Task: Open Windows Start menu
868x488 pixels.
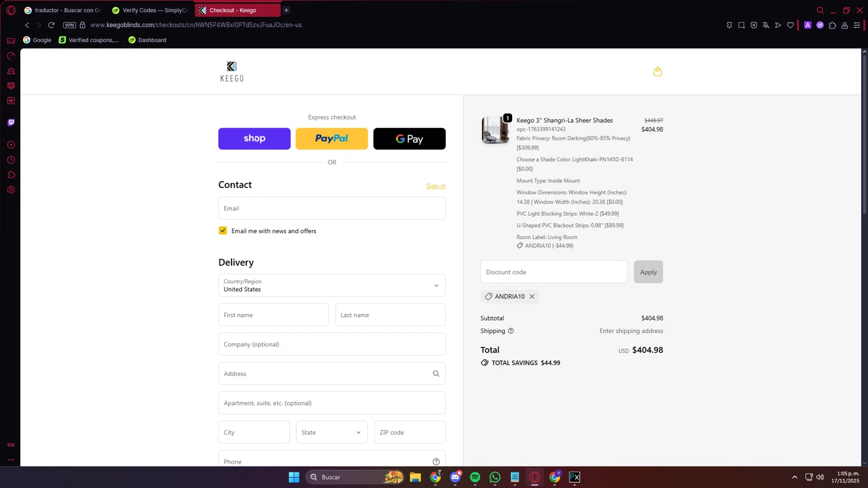Action: tap(294, 477)
